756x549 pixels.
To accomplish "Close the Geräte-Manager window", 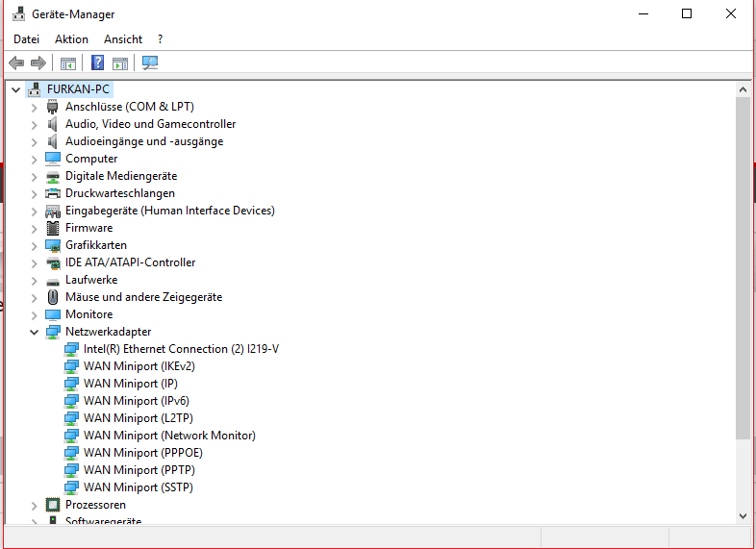I will tap(731, 14).
